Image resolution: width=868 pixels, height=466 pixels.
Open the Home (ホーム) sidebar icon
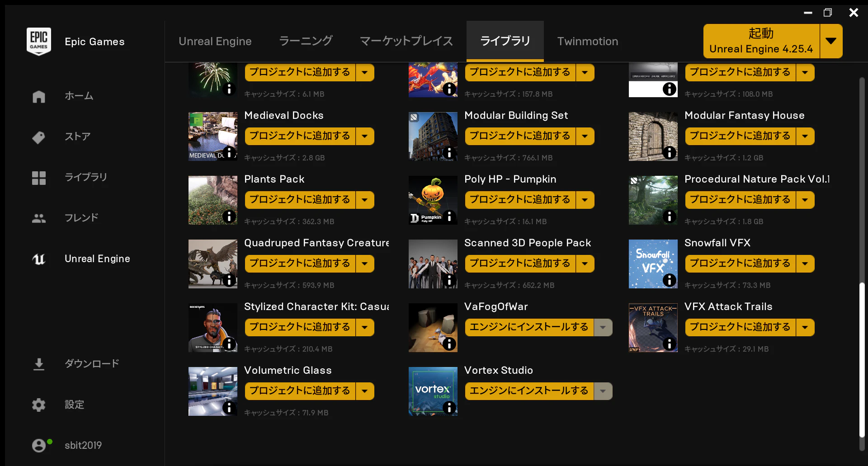click(x=39, y=96)
